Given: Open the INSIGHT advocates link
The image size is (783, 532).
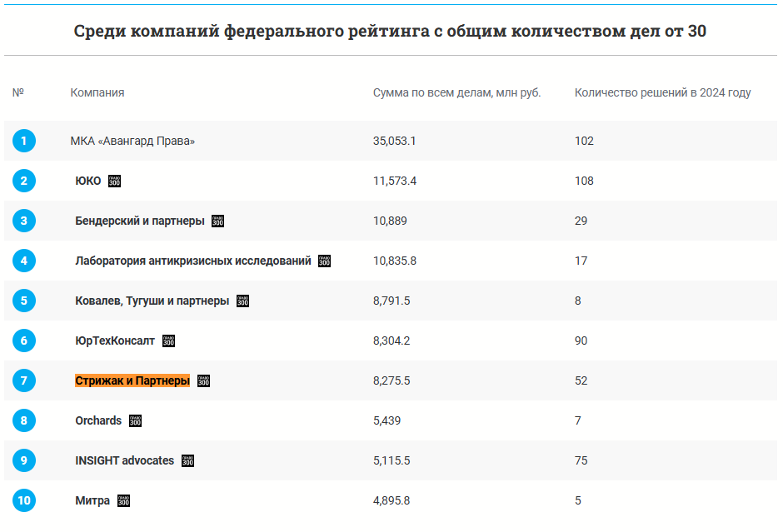Looking at the screenshot, I should (124, 460).
